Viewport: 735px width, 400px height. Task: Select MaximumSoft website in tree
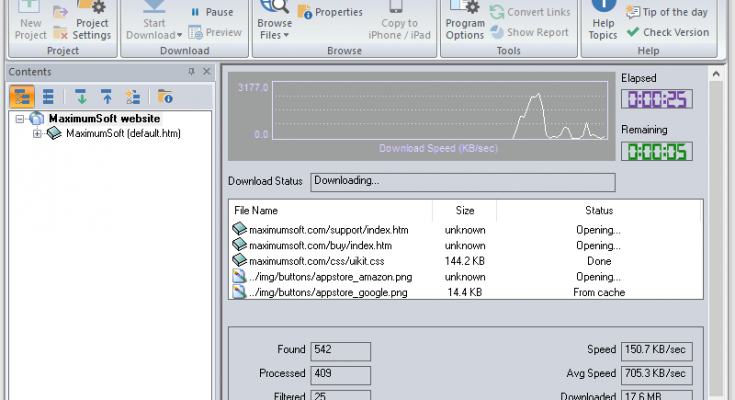coord(104,119)
